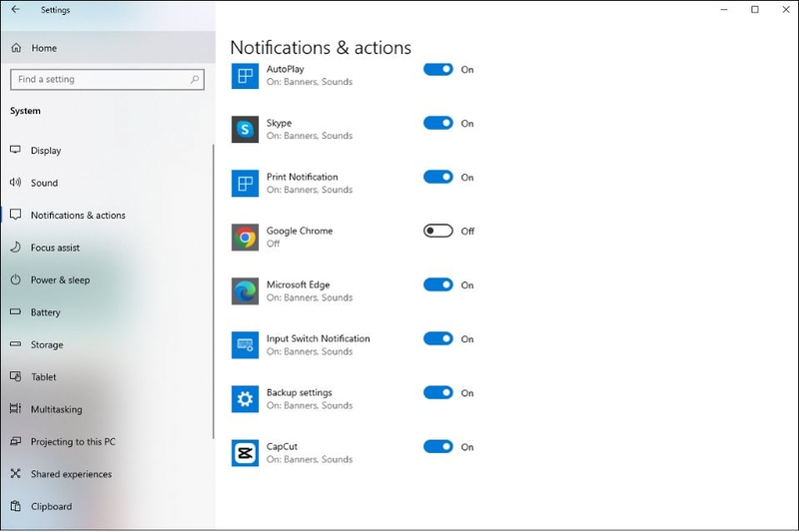Image resolution: width=799 pixels, height=532 pixels.
Task: Select Multitasking text in sidebar
Action: pyautogui.click(x=56, y=409)
